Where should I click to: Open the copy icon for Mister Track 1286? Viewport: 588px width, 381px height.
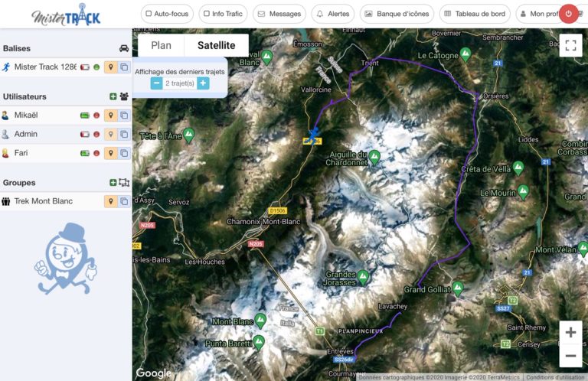tap(124, 67)
